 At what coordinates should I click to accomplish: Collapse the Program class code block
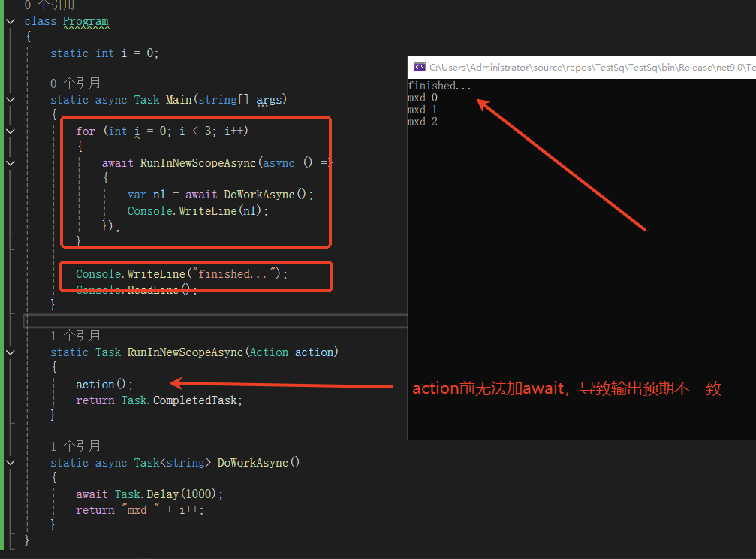[11, 21]
